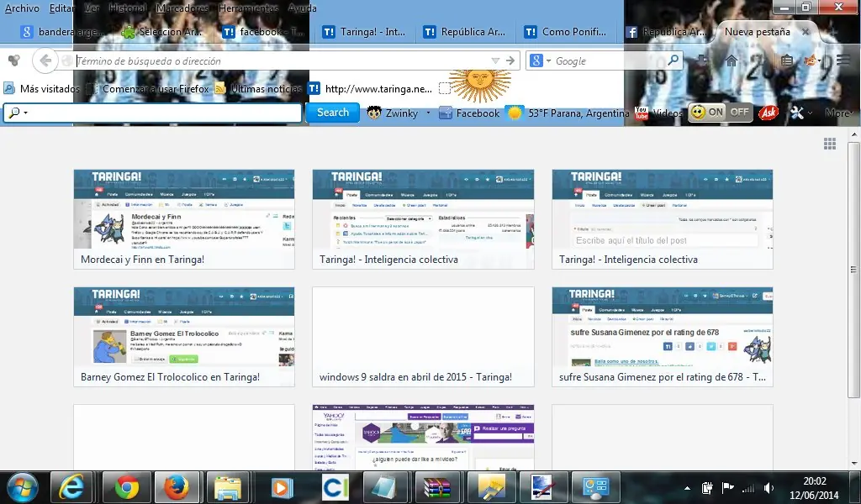861x504 pixels.
Task: Switch to the 'Como Ponifi...' tab
Action: [566, 32]
